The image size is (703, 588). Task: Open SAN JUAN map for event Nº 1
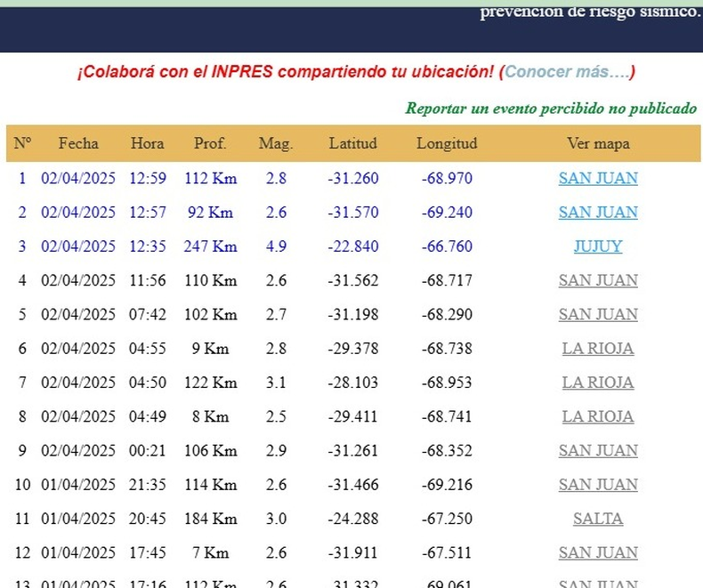[598, 178]
